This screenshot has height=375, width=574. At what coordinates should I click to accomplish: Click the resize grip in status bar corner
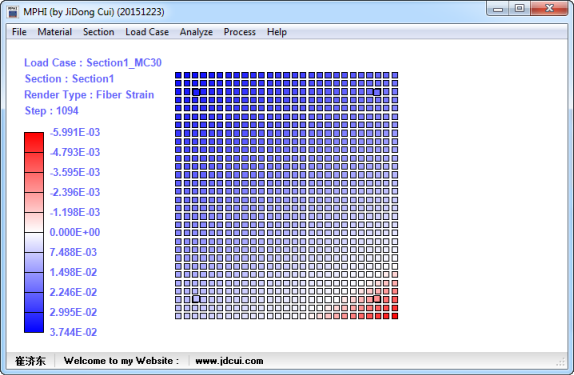pyautogui.click(x=561, y=362)
